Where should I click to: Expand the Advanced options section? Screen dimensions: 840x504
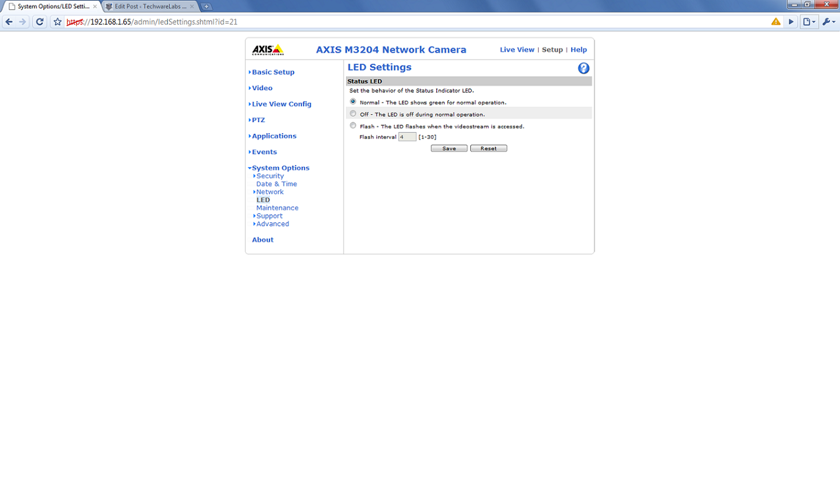[x=272, y=224]
